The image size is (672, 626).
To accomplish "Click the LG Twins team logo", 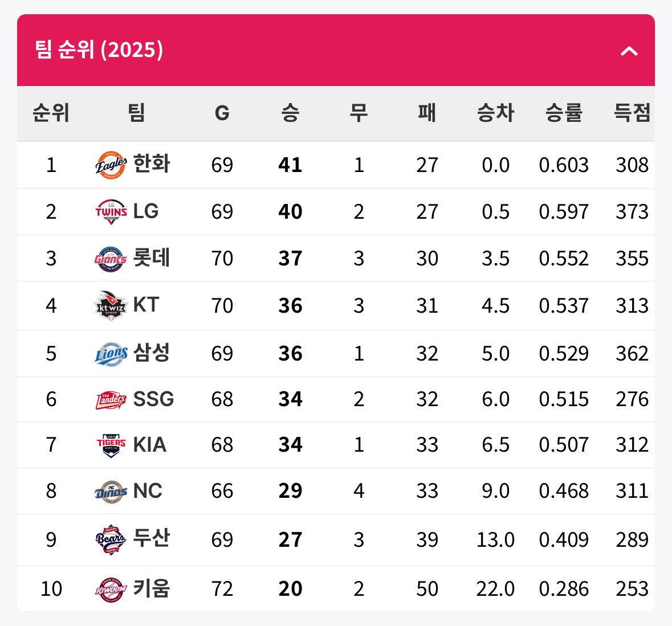I will (111, 212).
